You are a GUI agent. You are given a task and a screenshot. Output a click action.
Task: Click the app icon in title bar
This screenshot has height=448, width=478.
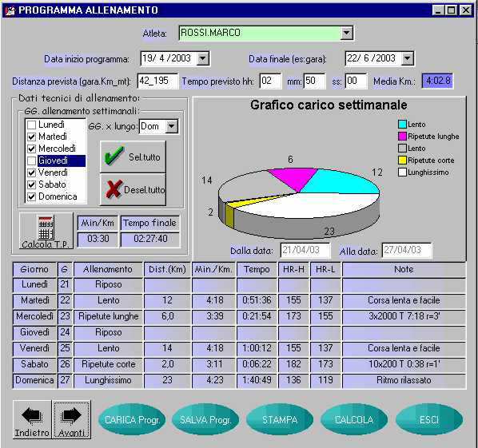pos(10,10)
